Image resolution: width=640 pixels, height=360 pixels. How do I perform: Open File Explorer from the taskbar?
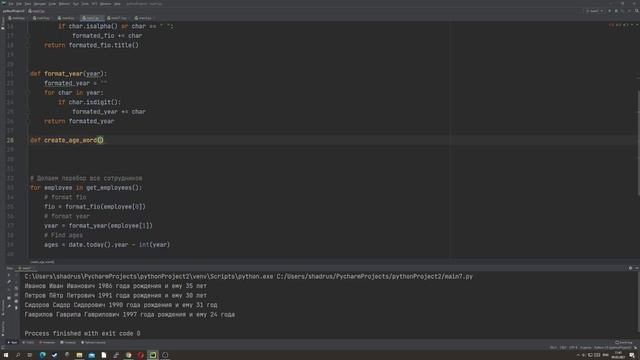pos(79,355)
